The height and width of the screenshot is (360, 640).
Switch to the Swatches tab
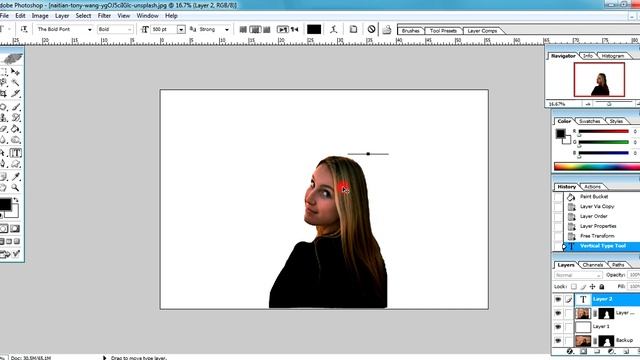tap(589, 121)
